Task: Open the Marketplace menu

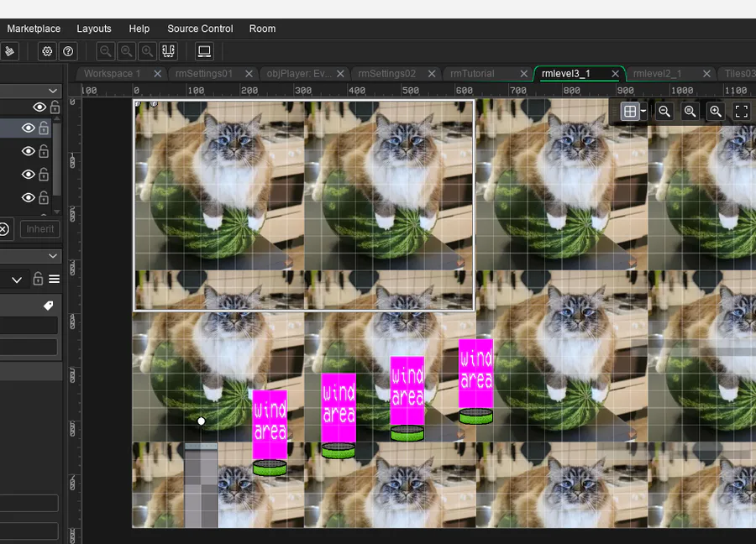Action: (34, 29)
